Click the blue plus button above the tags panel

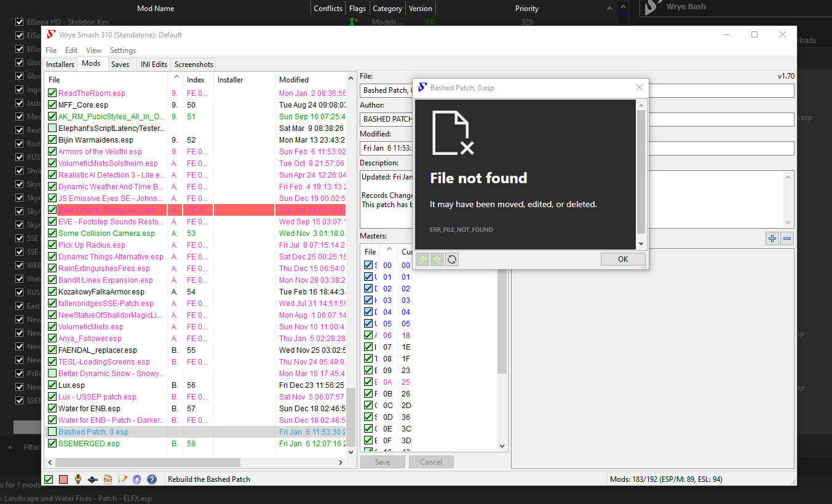[x=772, y=238]
